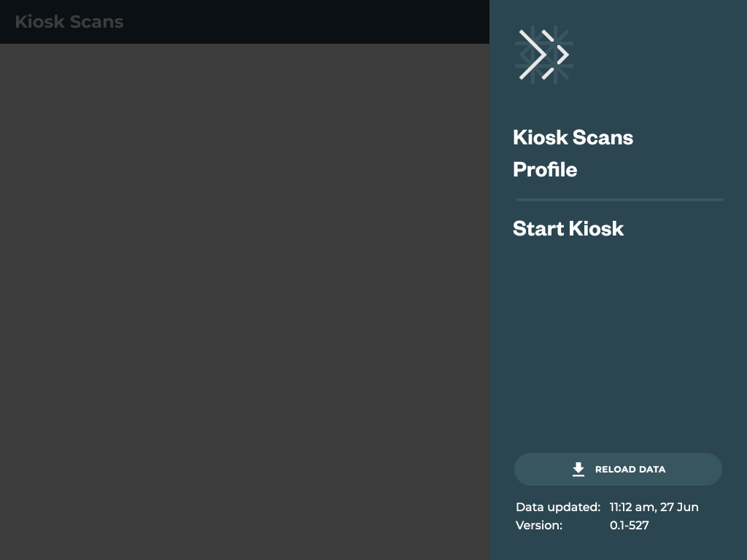Click the Data updated label

[558, 507]
